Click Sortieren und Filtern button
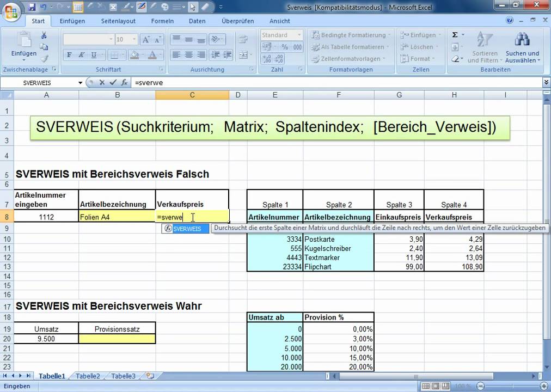551x392 pixels. [x=485, y=47]
